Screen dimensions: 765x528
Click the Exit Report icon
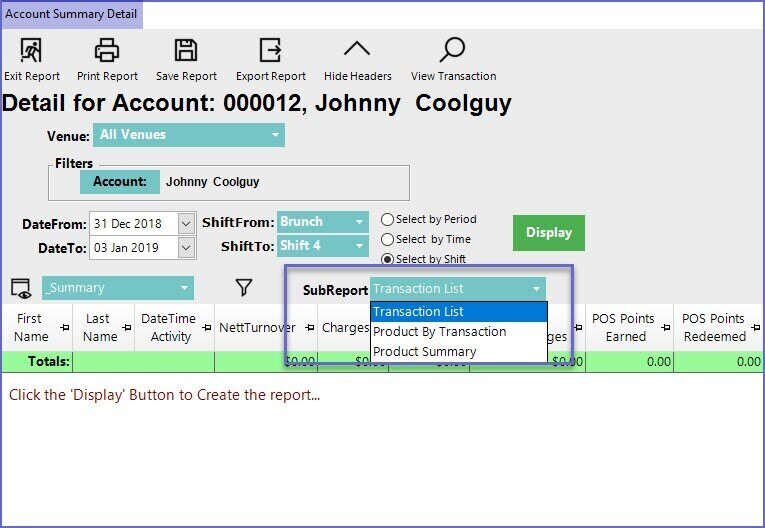(31, 51)
